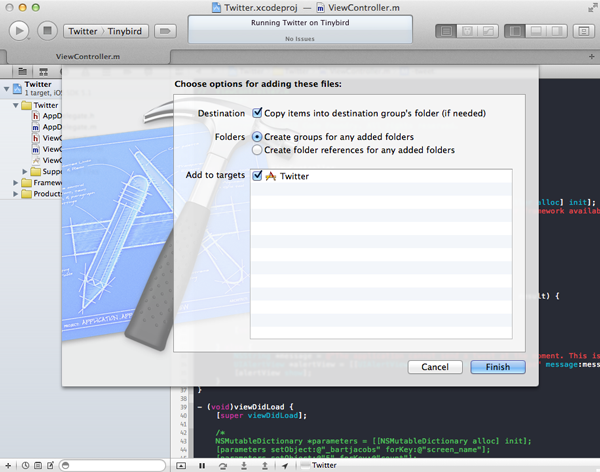
Task: Click the Twitter row in Add to targets list
Action: pyautogui.click(x=381, y=176)
